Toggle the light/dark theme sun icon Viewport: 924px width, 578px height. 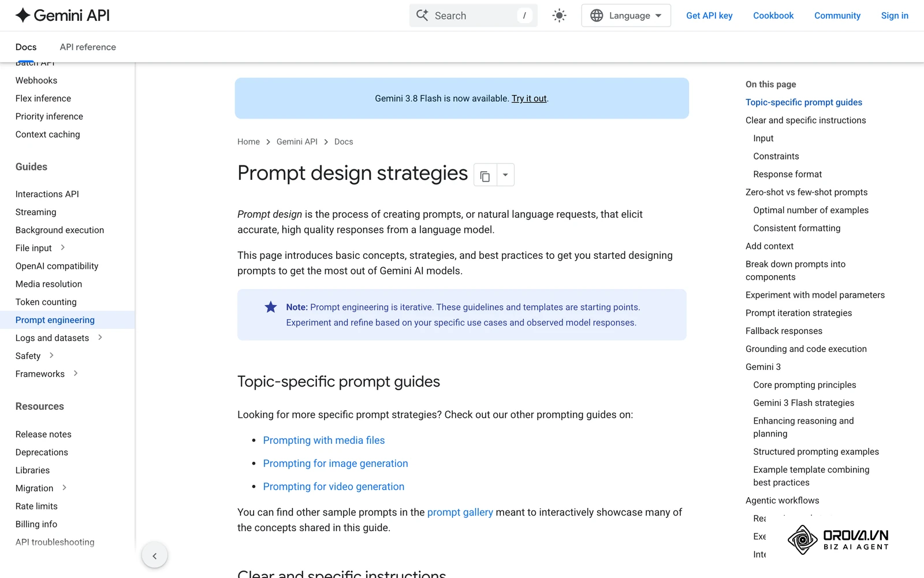559,16
